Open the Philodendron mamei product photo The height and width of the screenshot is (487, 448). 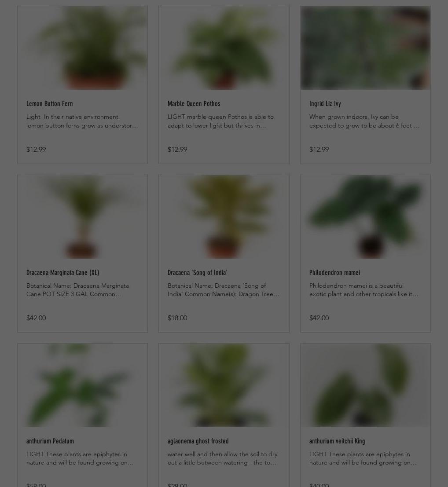pyautogui.click(x=365, y=217)
